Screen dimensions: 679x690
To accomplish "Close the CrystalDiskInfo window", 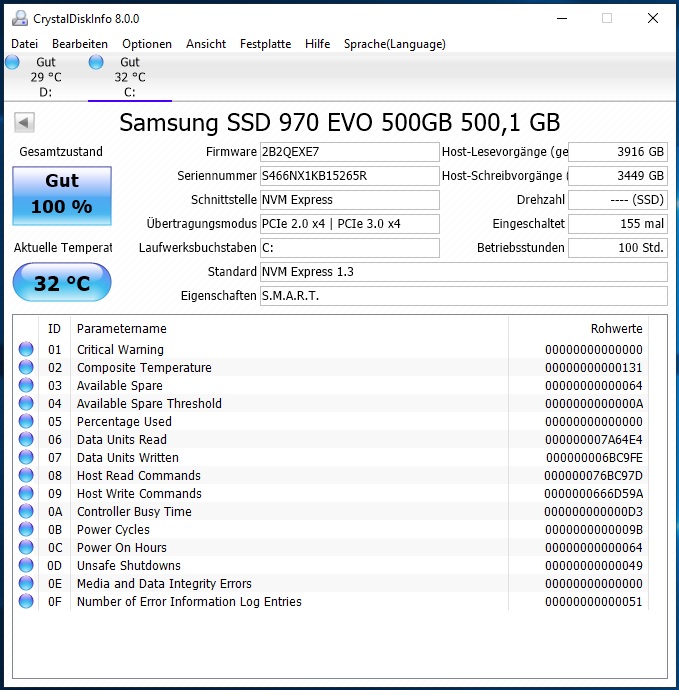I will [653, 18].
